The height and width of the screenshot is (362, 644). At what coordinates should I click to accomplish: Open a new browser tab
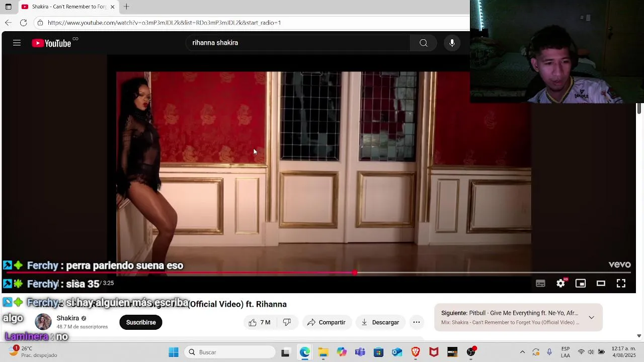click(126, 7)
